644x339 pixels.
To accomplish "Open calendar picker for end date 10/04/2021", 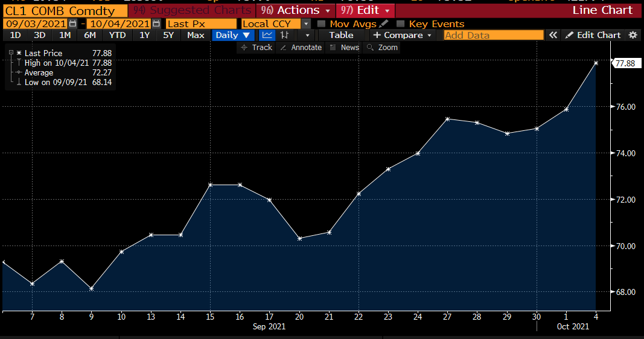I will [x=156, y=24].
